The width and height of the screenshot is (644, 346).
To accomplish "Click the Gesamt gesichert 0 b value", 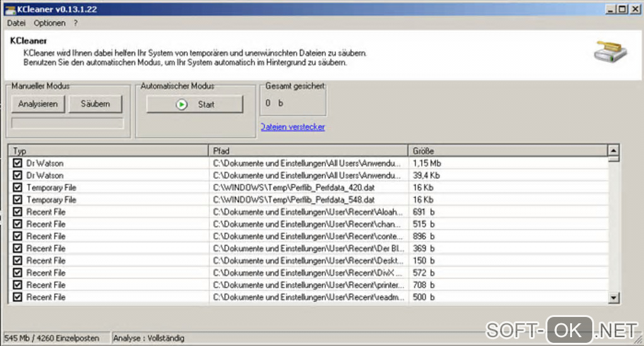I will click(x=274, y=103).
